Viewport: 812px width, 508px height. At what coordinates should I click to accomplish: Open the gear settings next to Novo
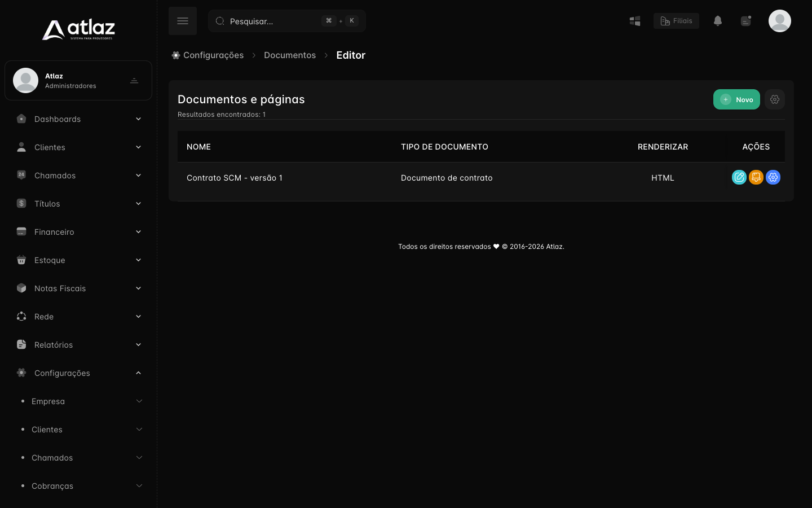pyautogui.click(x=775, y=99)
